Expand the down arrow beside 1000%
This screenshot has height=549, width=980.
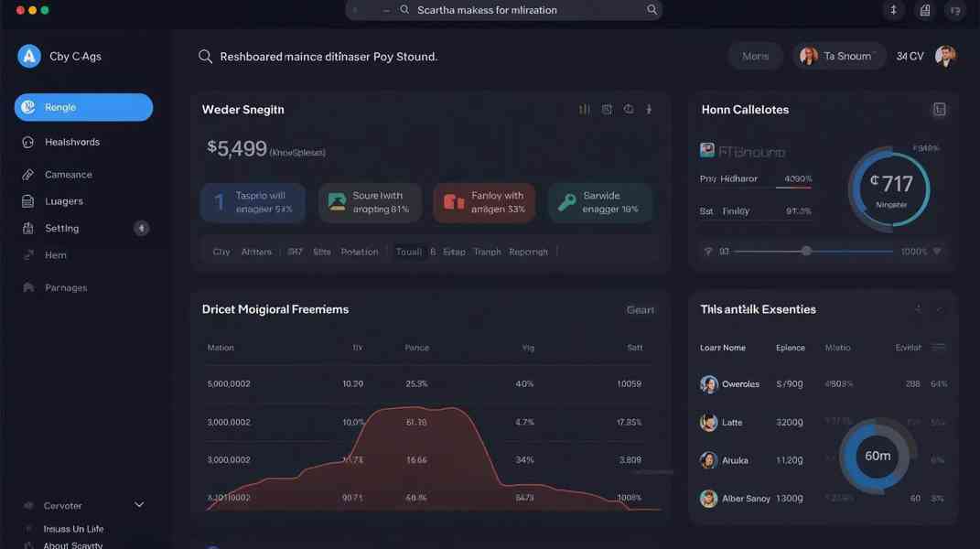pos(937,252)
